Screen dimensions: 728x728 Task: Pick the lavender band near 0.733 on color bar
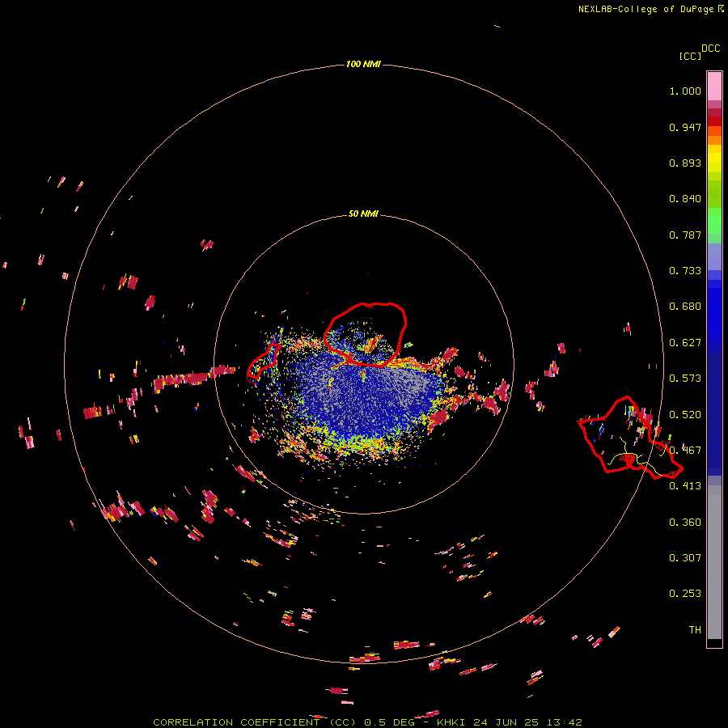714,256
